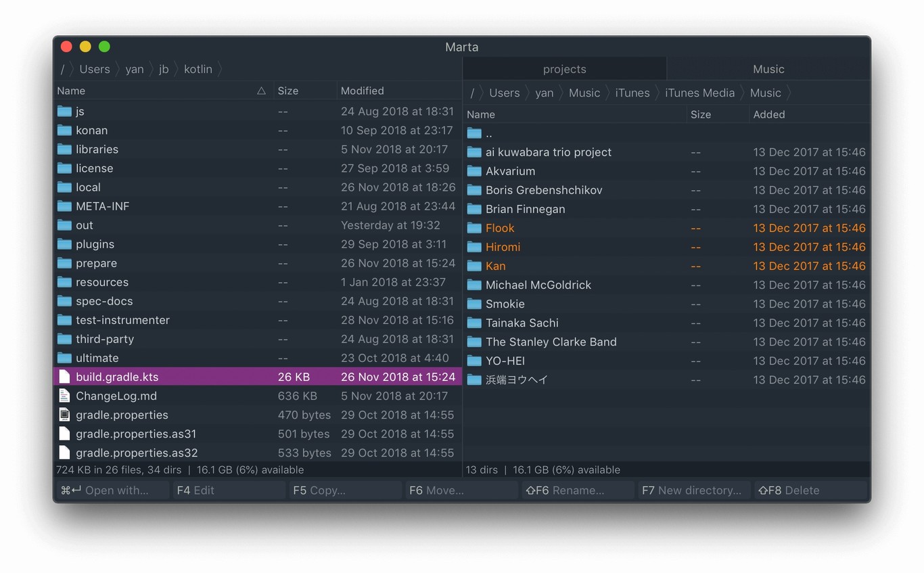Go to Music folder after yan in breadcrumb
Screen dimensions: 924x573
(x=584, y=93)
